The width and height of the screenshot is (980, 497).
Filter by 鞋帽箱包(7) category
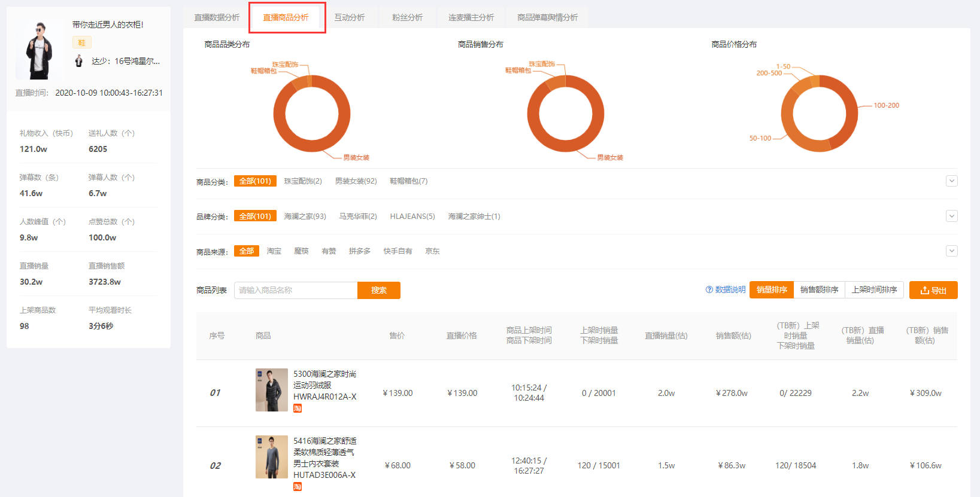point(409,181)
